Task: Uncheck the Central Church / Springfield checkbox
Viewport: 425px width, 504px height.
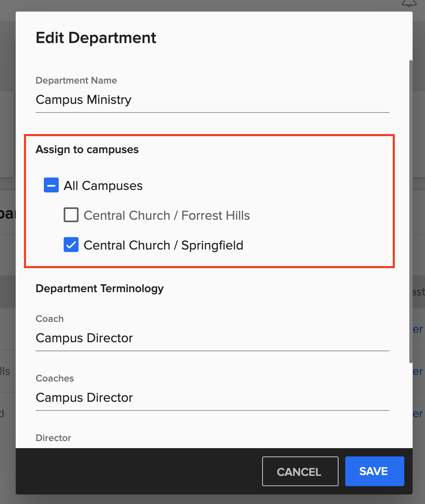Action: point(71,245)
